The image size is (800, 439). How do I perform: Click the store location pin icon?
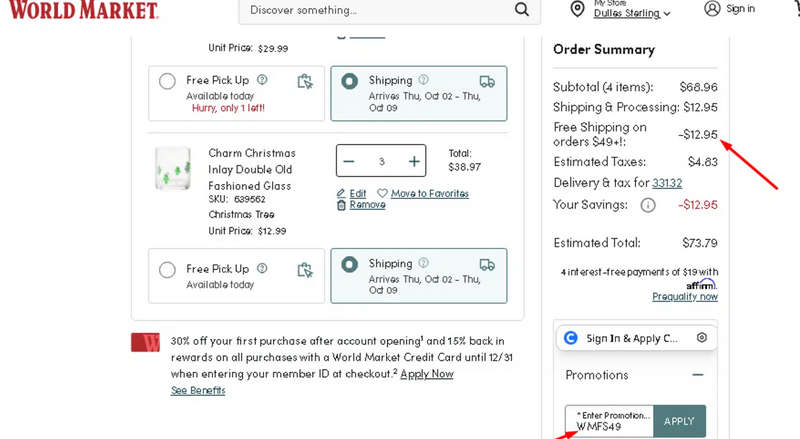(x=577, y=9)
